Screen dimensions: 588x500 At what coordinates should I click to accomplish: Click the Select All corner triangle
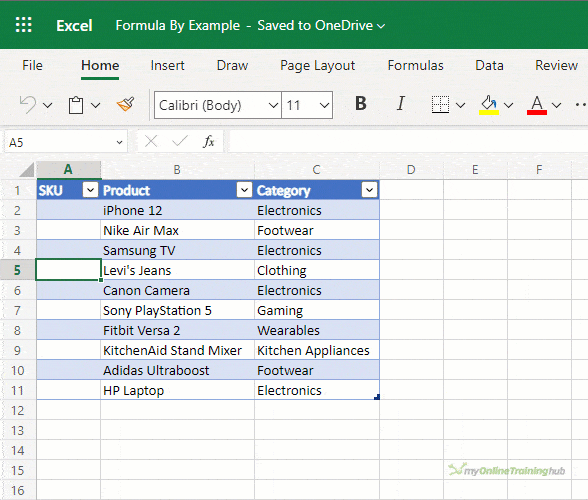pos(27,170)
